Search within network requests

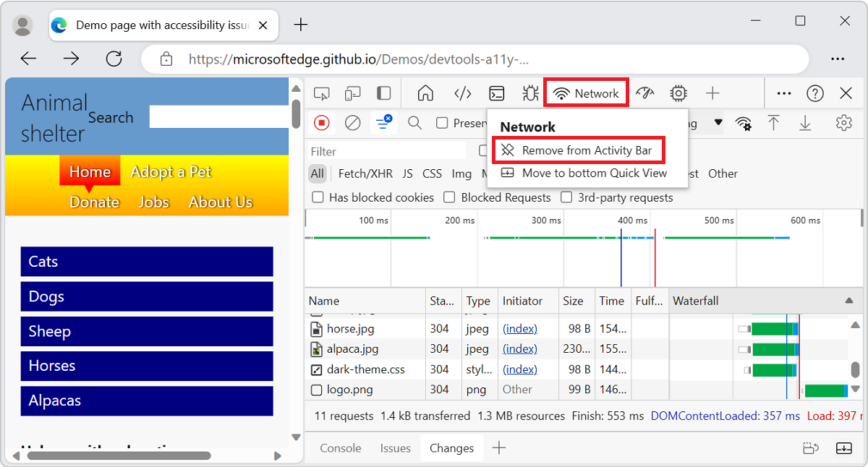click(x=414, y=123)
